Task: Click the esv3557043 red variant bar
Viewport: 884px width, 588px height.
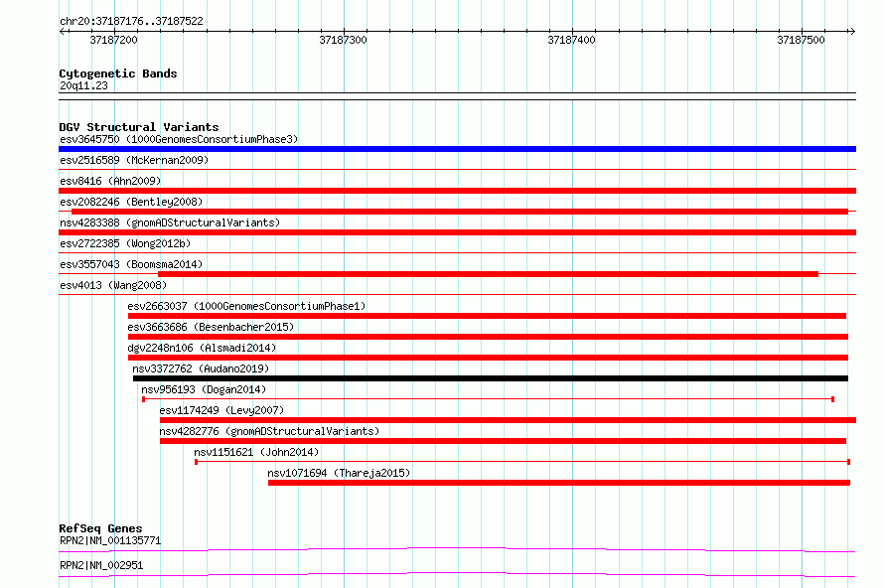Action: [489, 274]
